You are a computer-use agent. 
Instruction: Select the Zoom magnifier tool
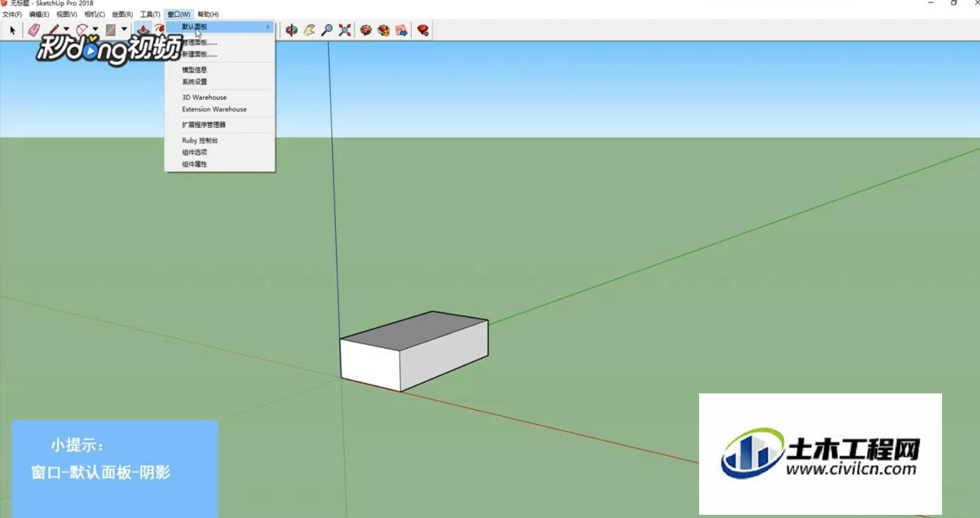pyautogui.click(x=327, y=30)
